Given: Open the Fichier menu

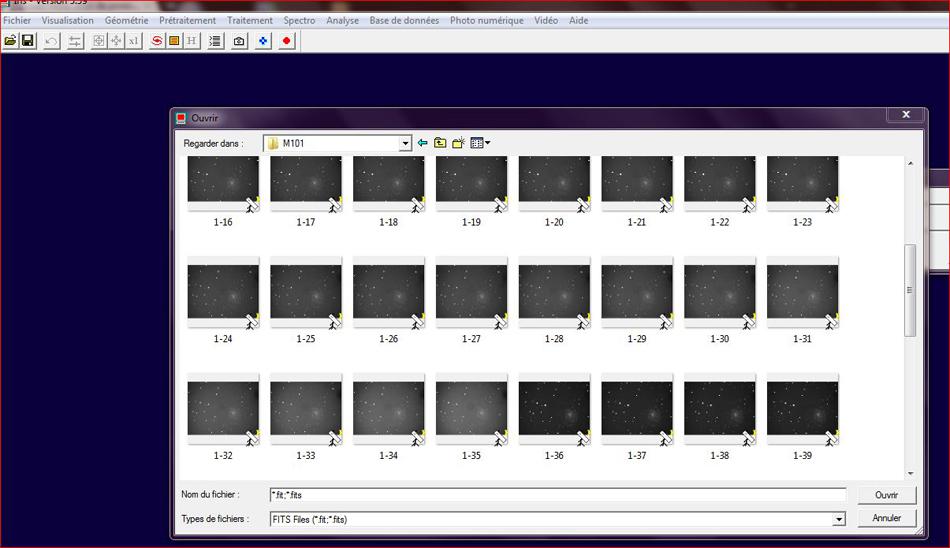Looking at the screenshot, I should pos(17,21).
